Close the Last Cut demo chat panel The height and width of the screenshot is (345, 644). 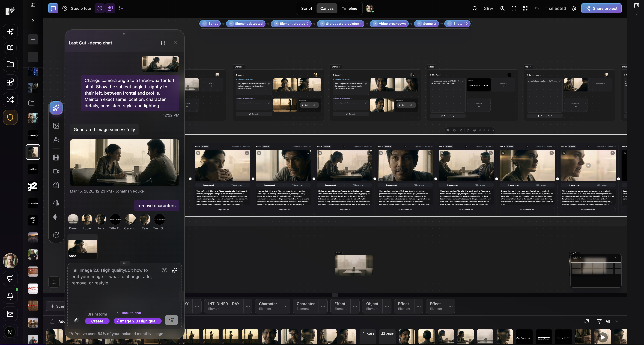click(176, 43)
